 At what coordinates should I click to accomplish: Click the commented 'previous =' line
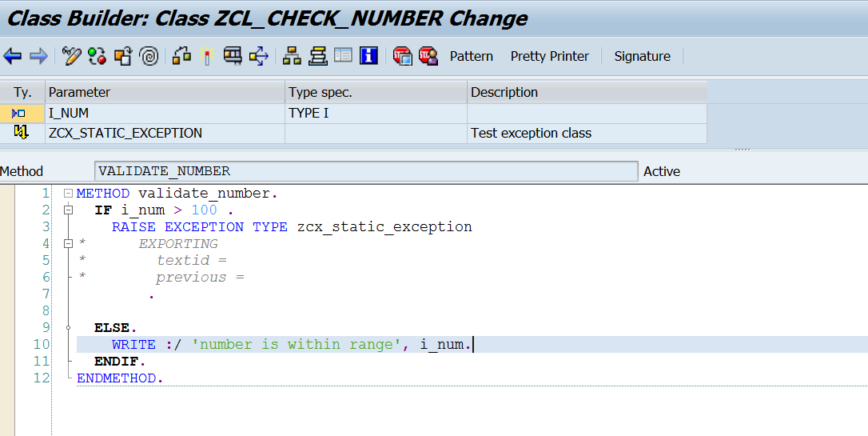200,277
